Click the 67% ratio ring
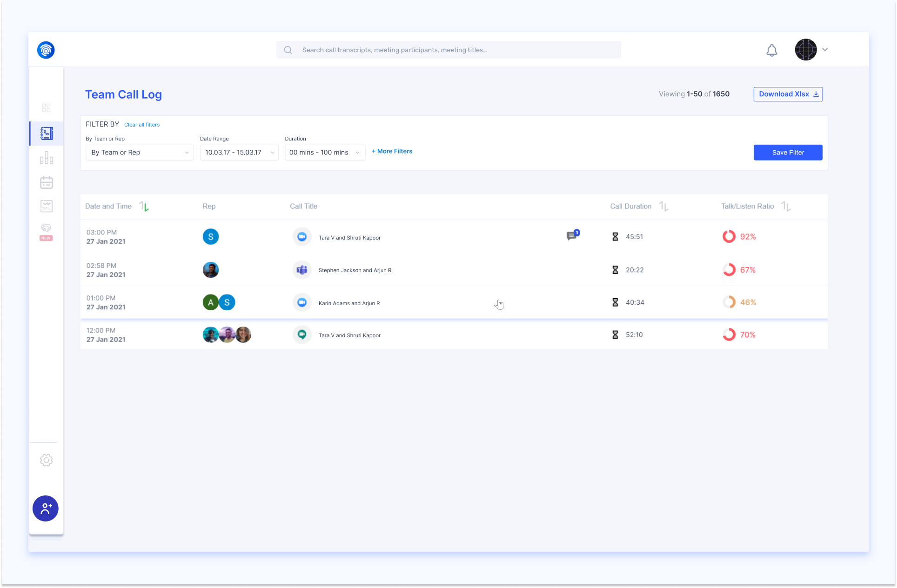 [x=729, y=270]
